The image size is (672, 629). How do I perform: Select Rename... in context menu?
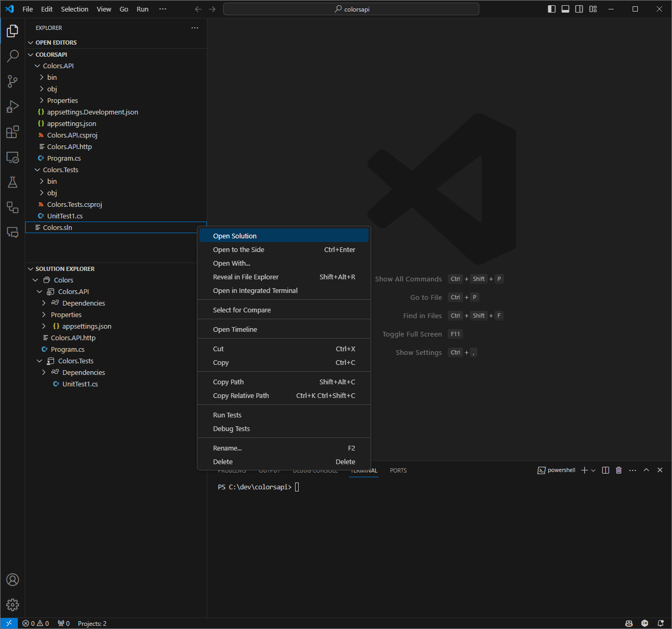point(284,448)
